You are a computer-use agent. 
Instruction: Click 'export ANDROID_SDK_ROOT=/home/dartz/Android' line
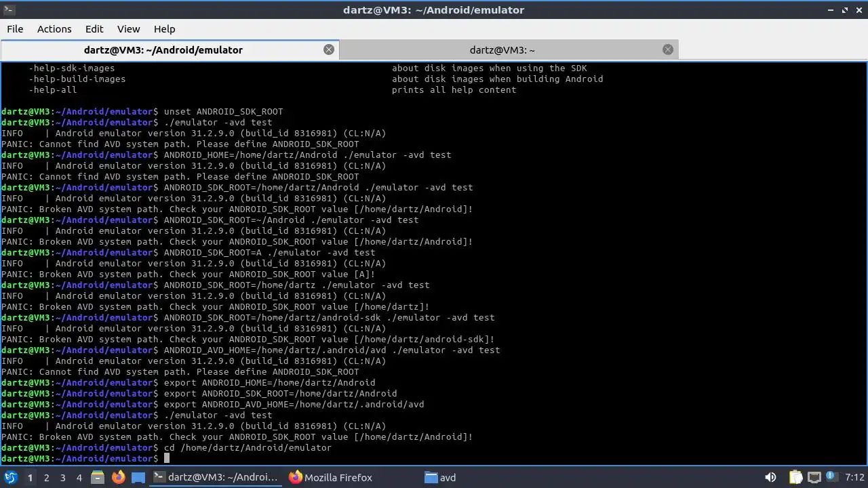(x=280, y=394)
